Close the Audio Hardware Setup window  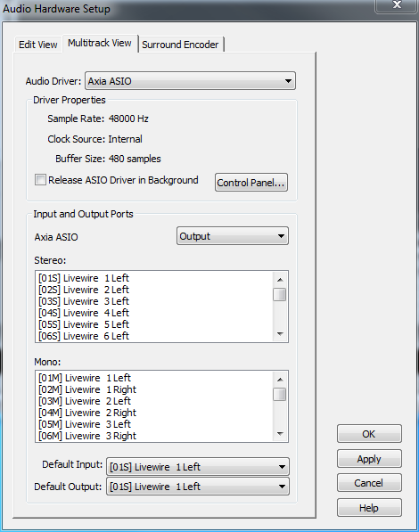click(x=396, y=5)
